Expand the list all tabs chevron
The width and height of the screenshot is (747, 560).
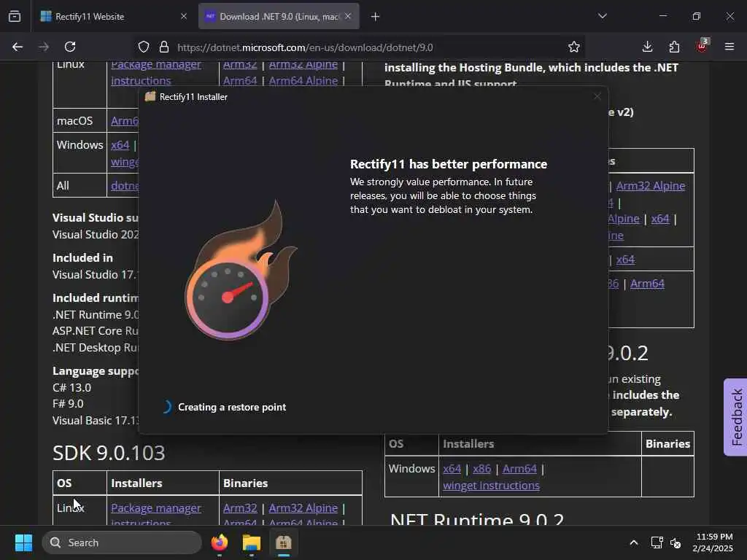click(x=602, y=16)
